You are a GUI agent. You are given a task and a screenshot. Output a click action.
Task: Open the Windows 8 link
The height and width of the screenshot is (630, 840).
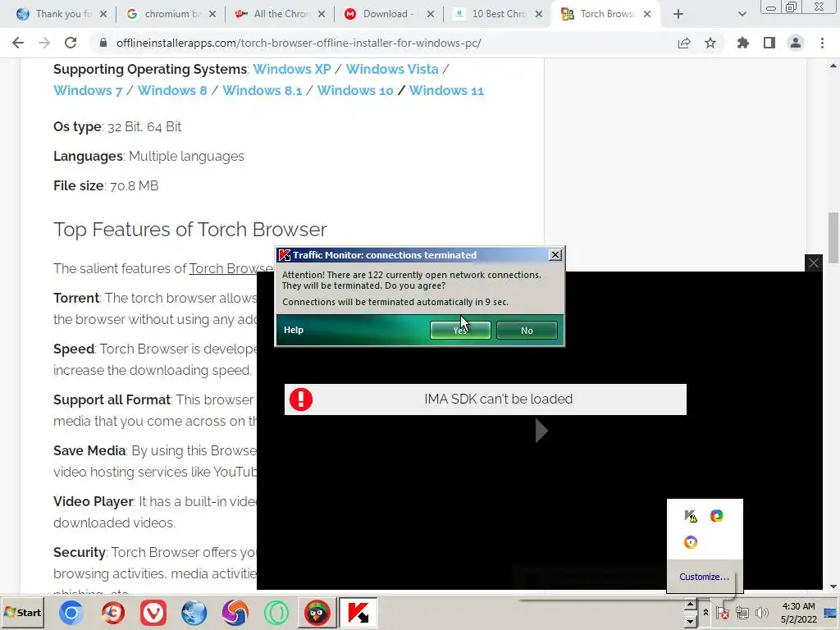[x=172, y=90]
